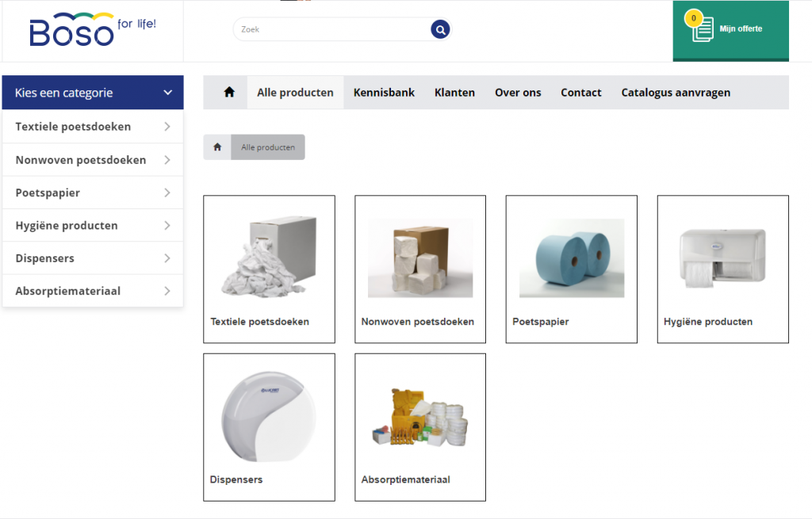This screenshot has width=812, height=519.
Task: Select the blue Poetspapier rolls thumbnail
Action: pyautogui.click(x=571, y=258)
